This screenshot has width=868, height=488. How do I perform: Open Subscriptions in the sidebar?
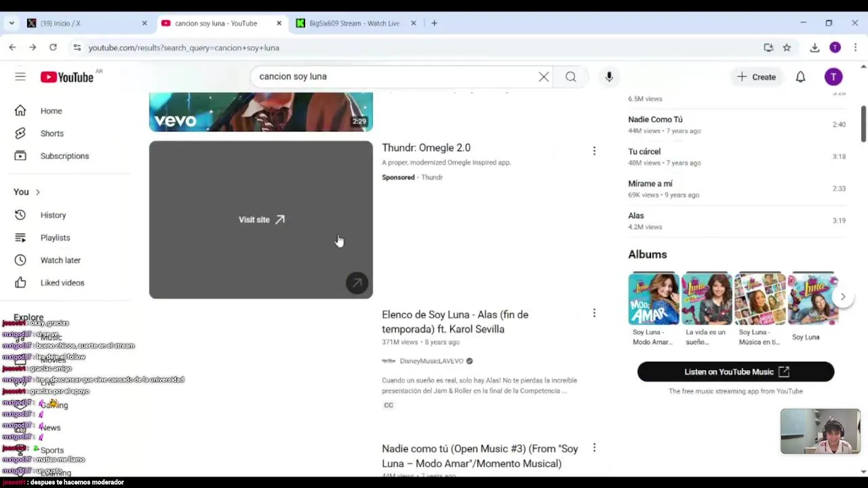coord(65,156)
